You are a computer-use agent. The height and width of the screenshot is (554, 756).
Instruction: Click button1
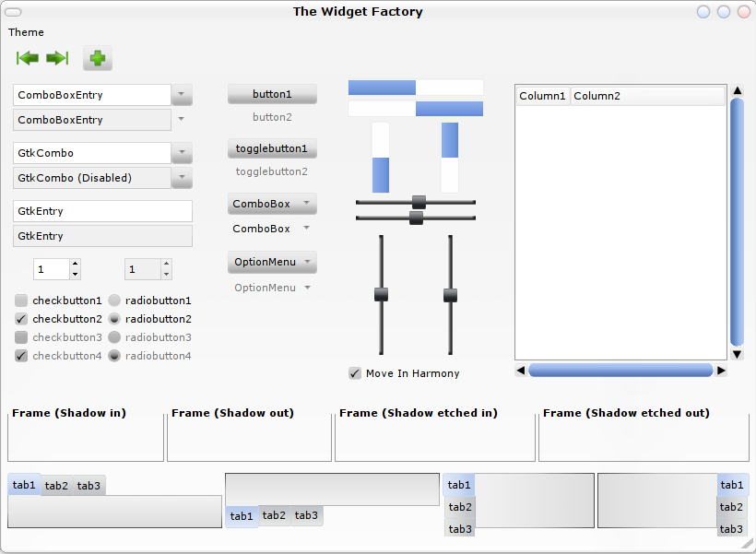(272, 94)
